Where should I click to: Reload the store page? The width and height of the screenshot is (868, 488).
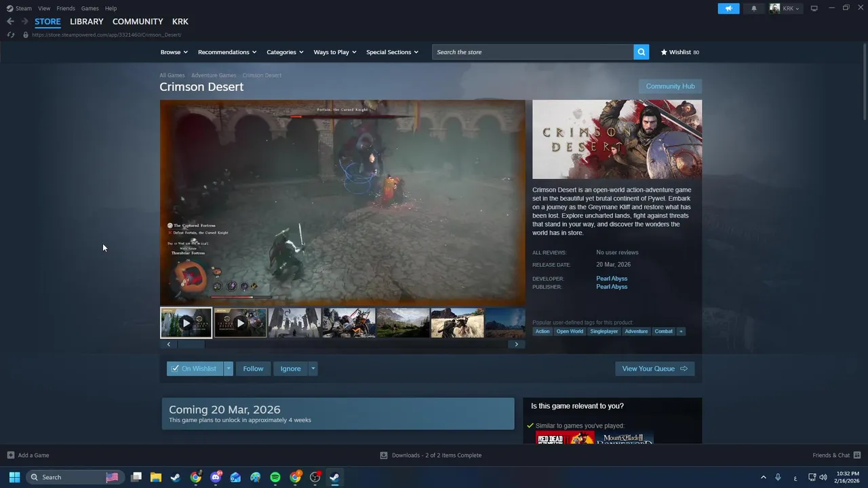point(10,35)
